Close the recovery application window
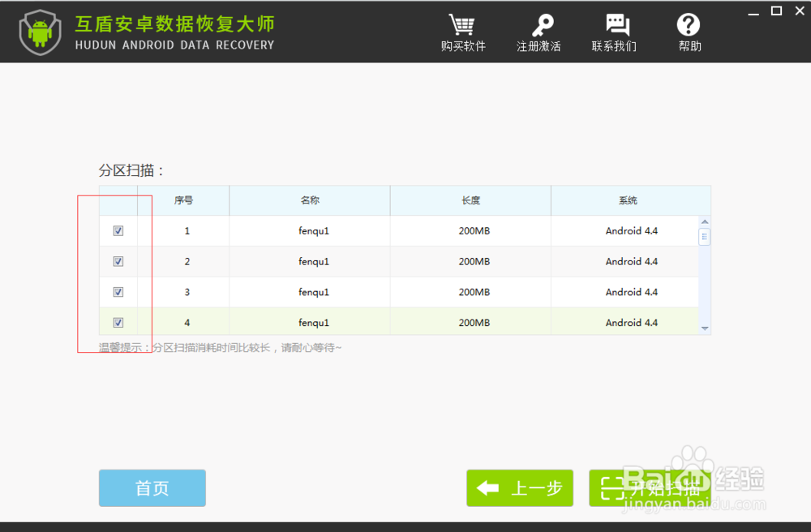811x532 pixels. [800, 11]
